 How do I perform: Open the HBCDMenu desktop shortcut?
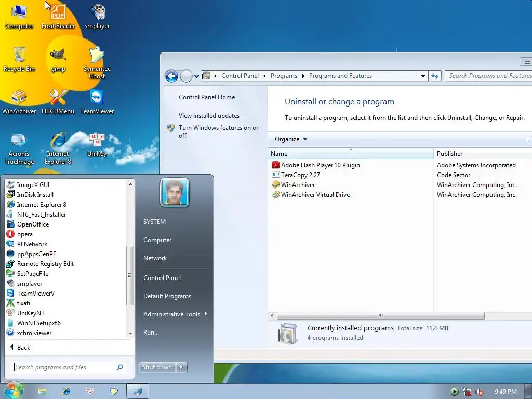(58, 102)
